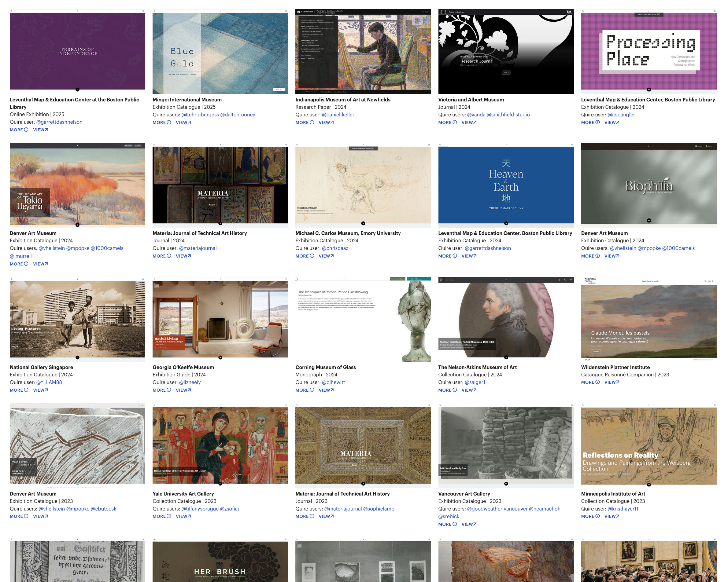This screenshot has width=728, height=582.
Task: Open @lizneely user link
Action: [190, 382]
